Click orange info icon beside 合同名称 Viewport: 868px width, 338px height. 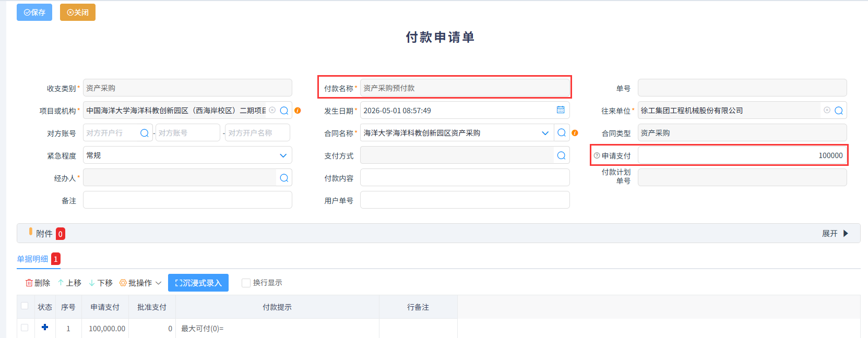point(575,133)
